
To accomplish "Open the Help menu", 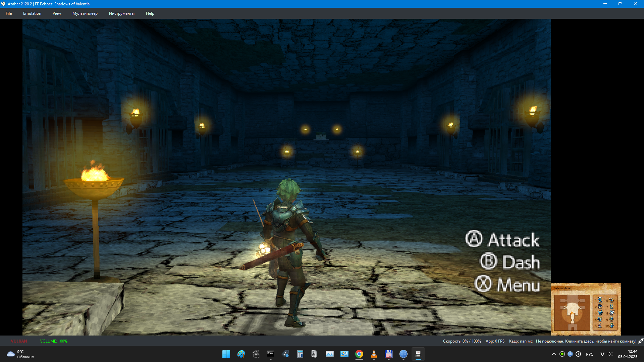I will [150, 13].
